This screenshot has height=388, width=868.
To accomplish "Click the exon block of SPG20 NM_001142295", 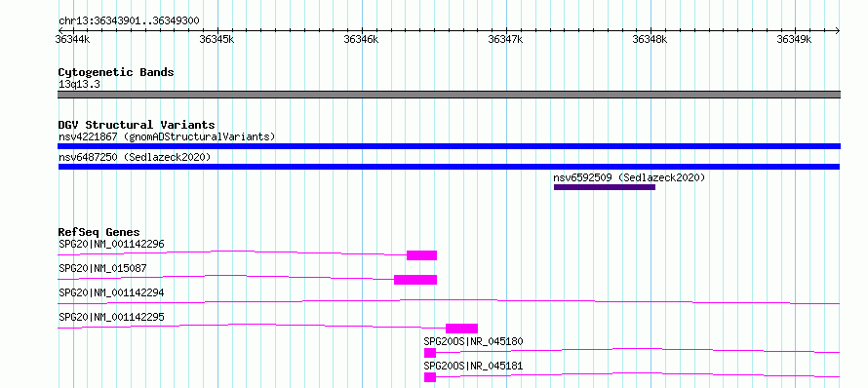I will pos(461,329).
